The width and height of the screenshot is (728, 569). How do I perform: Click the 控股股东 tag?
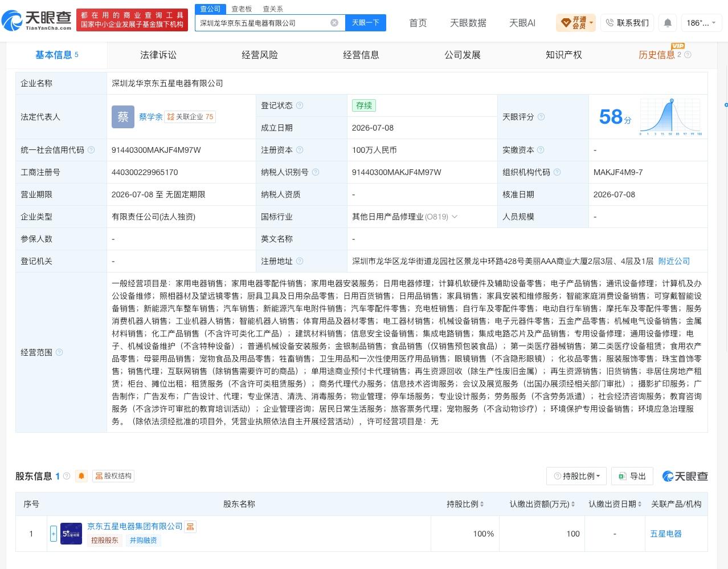coord(105,540)
